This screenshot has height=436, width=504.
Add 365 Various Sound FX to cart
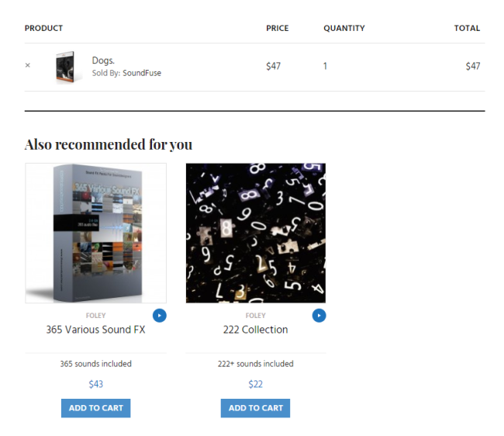point(96,408)
